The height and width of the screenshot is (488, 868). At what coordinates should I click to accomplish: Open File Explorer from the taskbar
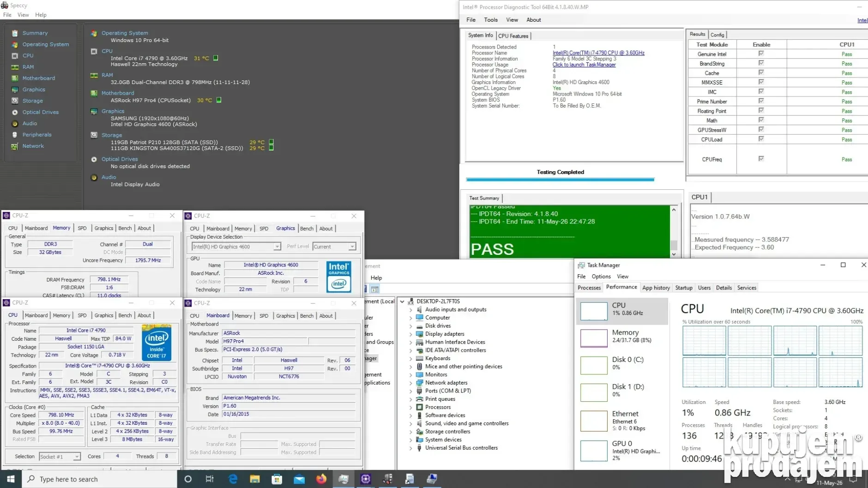click(x=255, y=479)
